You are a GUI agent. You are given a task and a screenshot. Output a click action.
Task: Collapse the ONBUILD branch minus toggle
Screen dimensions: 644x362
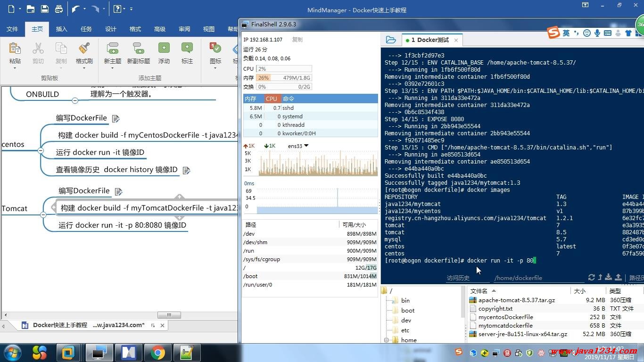75,100
